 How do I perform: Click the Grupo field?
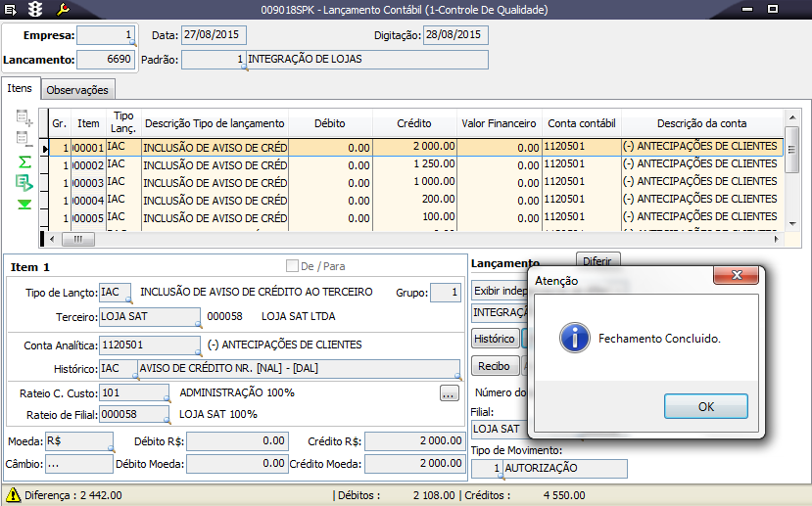[446, 293]
